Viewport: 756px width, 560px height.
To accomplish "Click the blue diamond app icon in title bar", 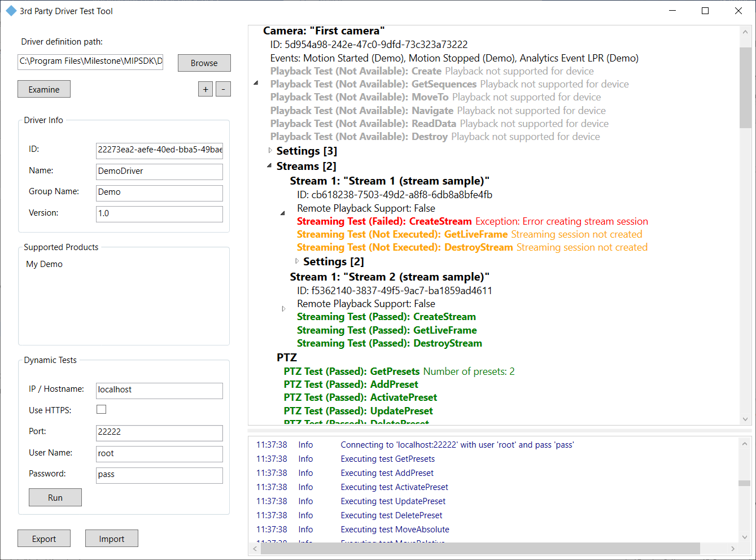I will tap(11, 10).
